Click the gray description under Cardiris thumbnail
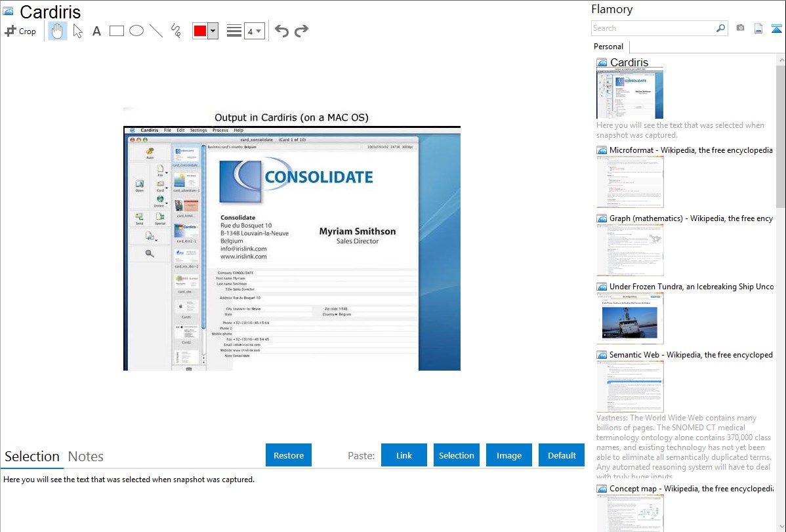 click(x=680, y=130)
